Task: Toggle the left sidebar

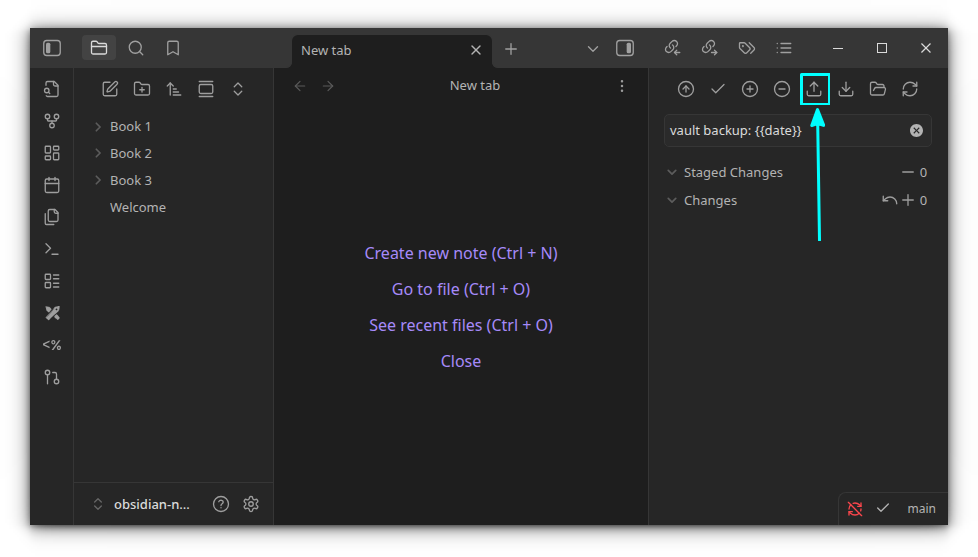Action: coord(52,48)
